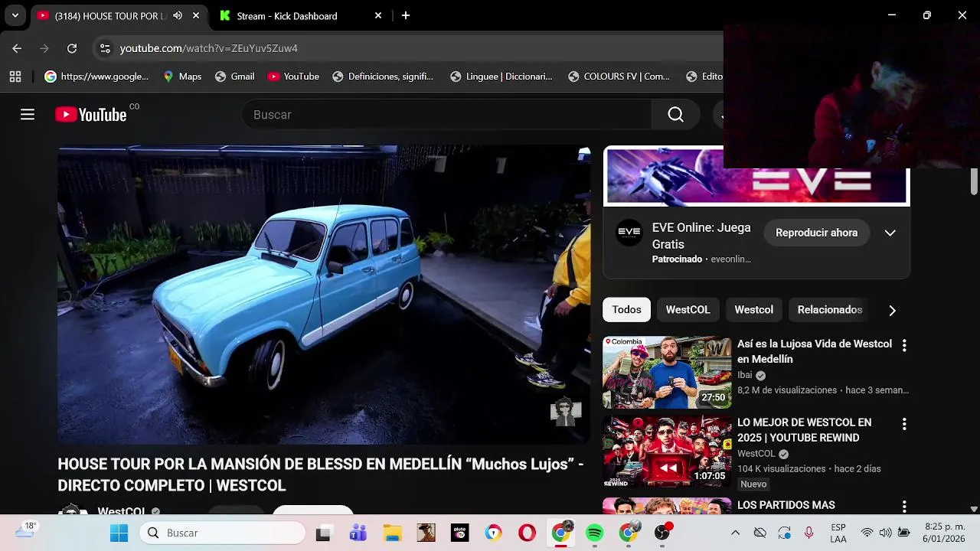The image size is (980, 551).
Task: Click the channel watermark in video corner
Action: click(566, 412)
